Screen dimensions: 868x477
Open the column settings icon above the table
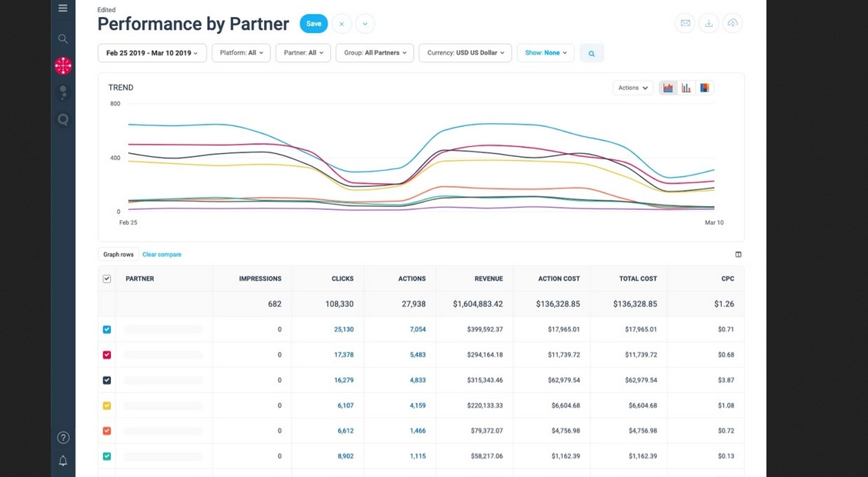(x=738, y=255)
